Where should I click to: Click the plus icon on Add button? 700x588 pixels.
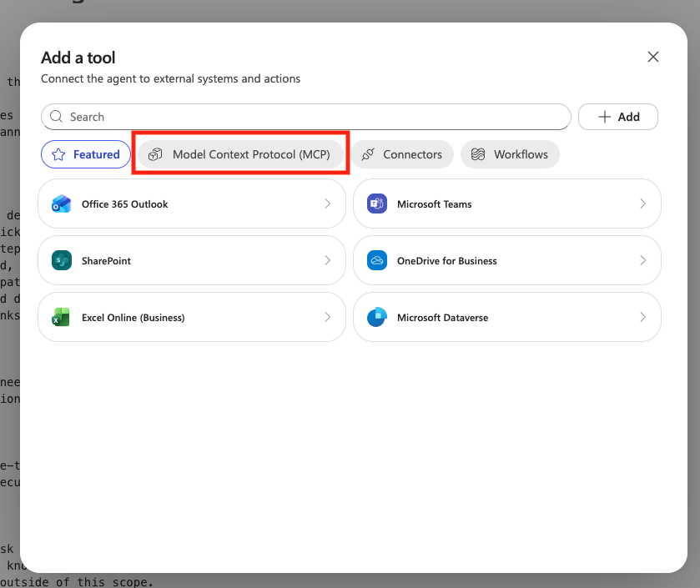pos(604,117)
